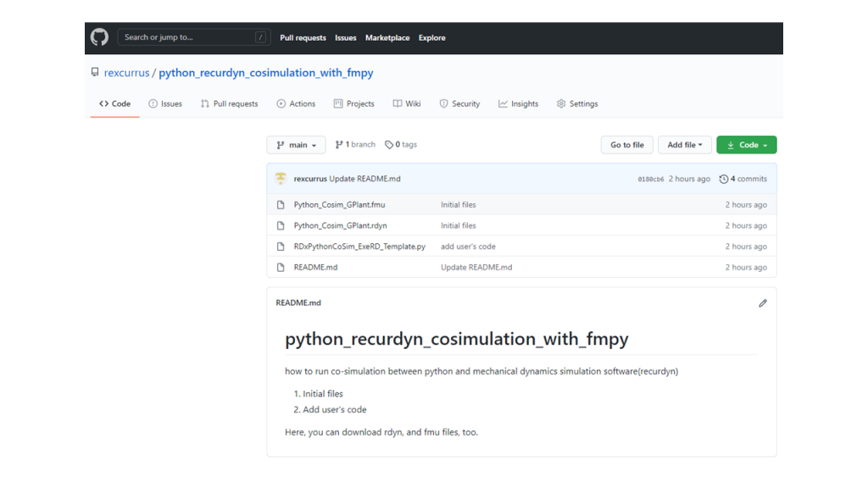Open the Security shield icon
Screen dimensions: 868x488
point(459,103)
